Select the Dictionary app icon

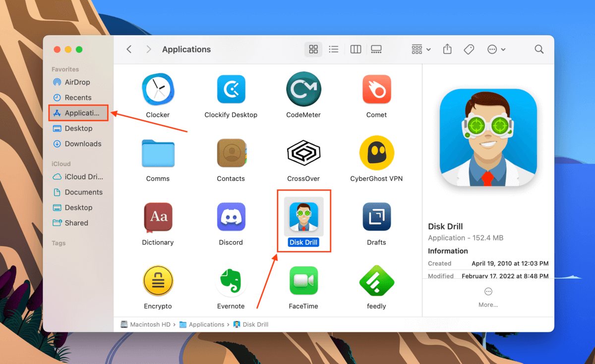tap(158, 217)
